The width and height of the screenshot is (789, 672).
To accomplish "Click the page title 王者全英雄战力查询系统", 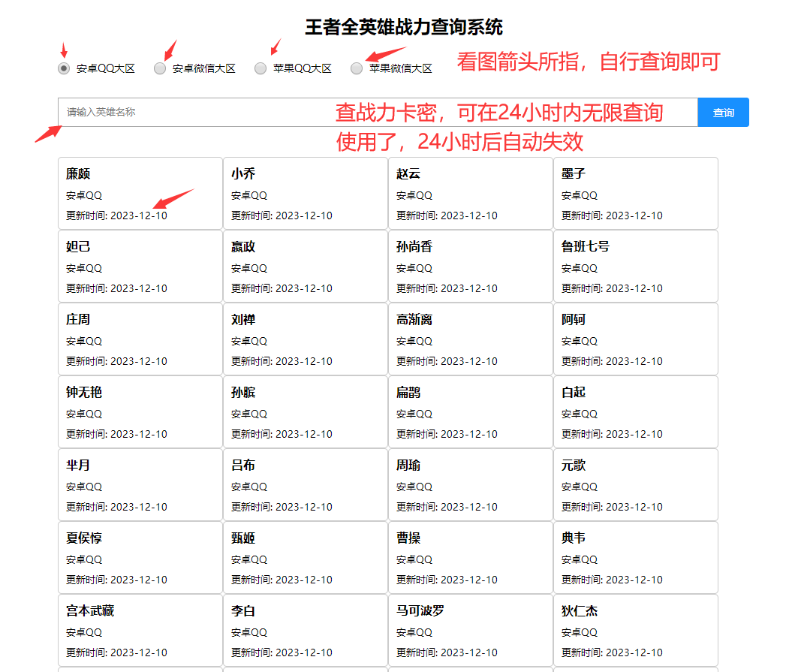I will 404,27.
